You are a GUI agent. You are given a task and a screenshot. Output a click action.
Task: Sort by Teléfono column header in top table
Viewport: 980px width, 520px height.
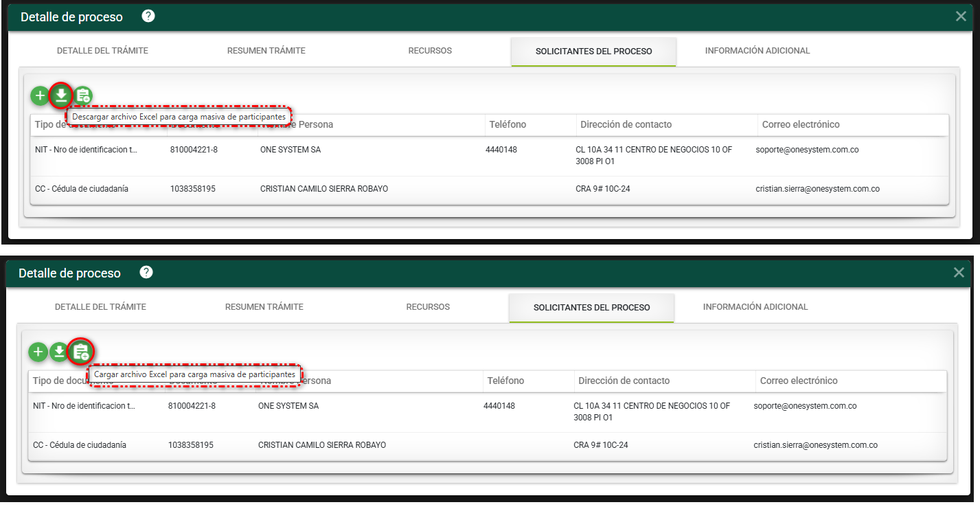point(508,124)
